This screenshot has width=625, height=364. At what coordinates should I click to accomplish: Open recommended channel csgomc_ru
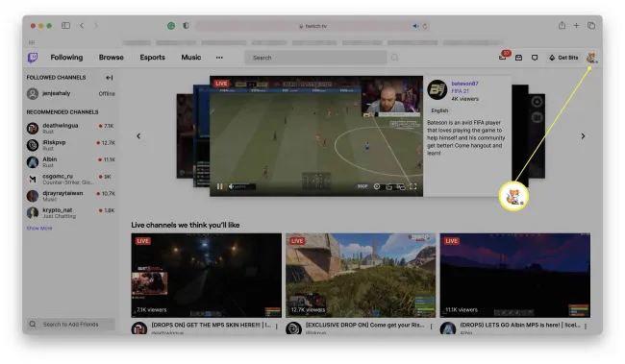70,180
